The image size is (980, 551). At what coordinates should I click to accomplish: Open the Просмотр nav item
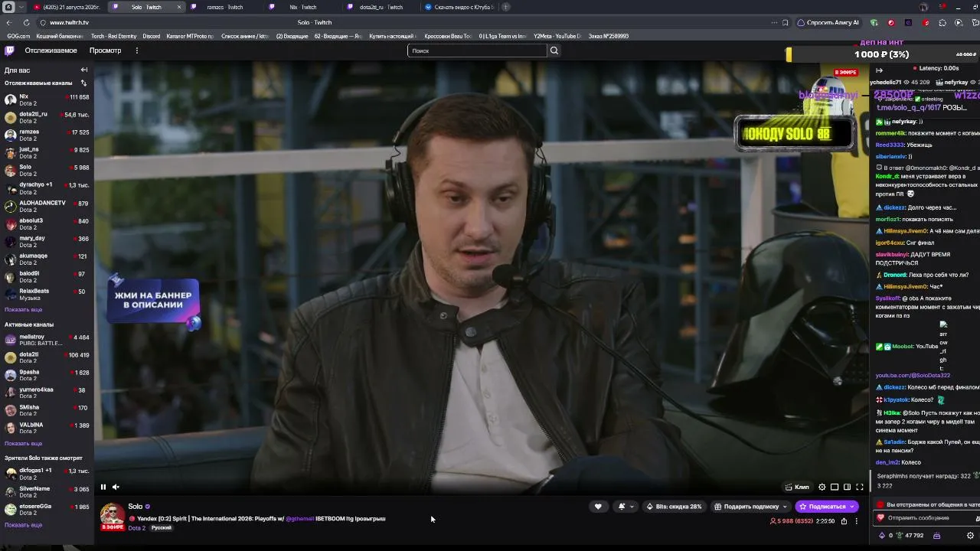[105, 51]
